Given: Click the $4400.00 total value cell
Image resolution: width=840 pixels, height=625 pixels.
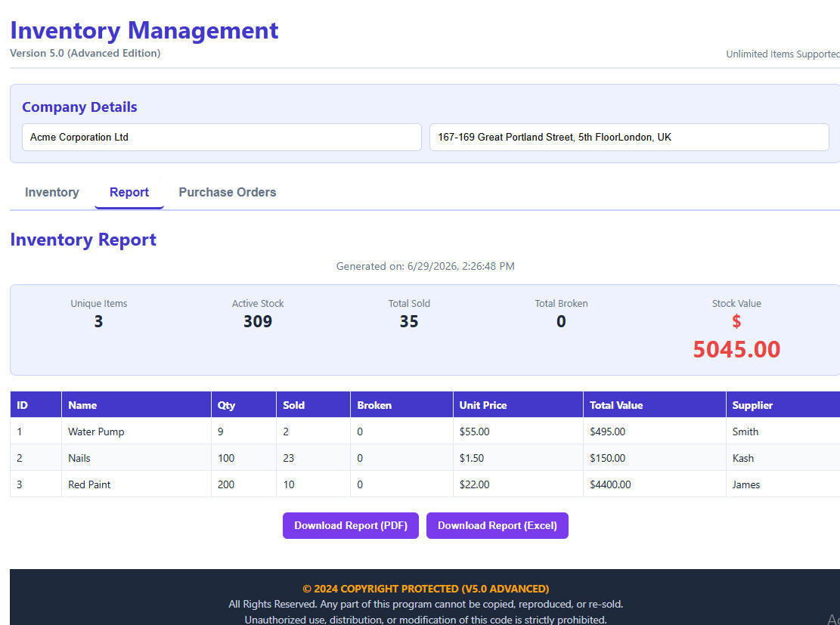Looking at the screenshot, I should click(655, 484).
